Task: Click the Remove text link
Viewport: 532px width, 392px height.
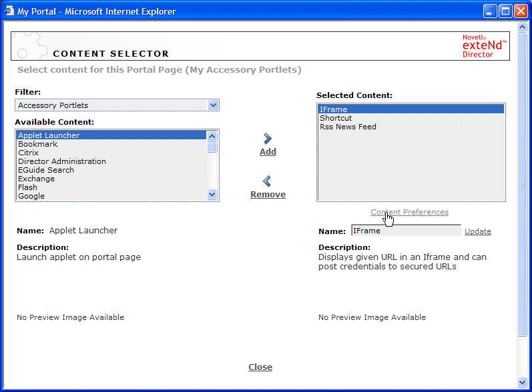Action: tap(268, 195)
